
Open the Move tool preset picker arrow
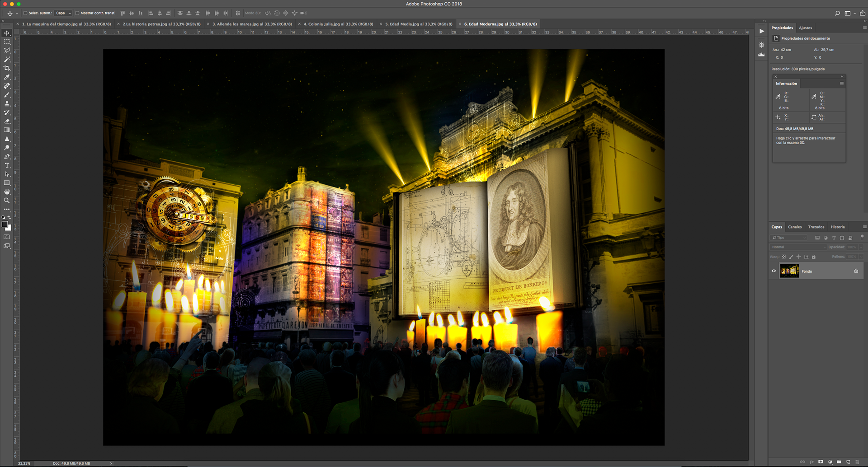click(x=17, y=14)
